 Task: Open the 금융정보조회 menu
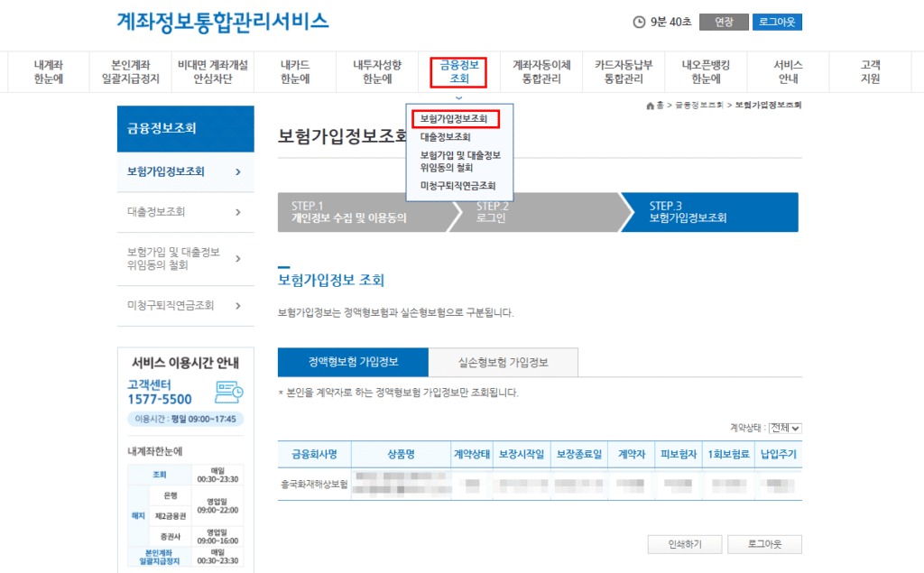pyautogui.click(x=458, y=71)
